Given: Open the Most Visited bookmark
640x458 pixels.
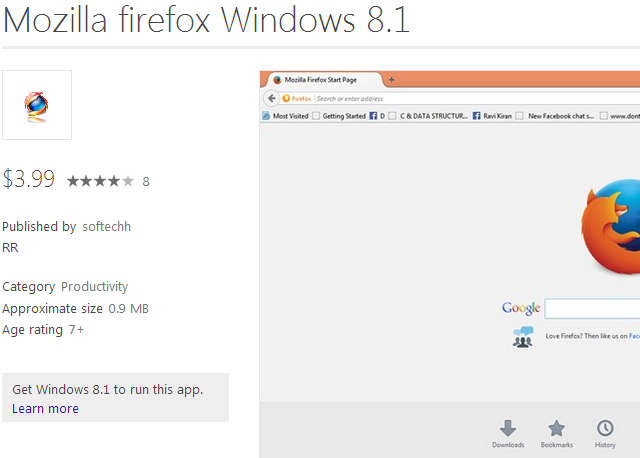Looking at the screenshot, I should 285,116.
